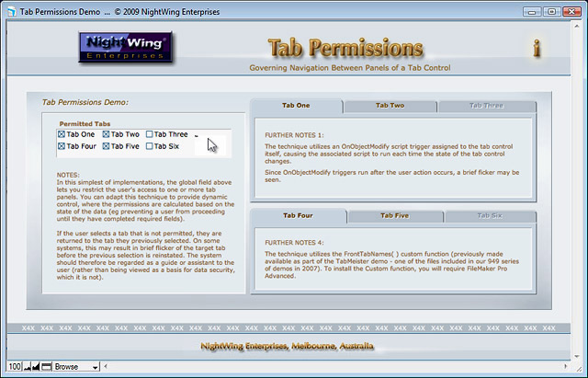Toggle the status toolbar icon
This screenshot has height=378, width=588.
(x=46, y=367)
